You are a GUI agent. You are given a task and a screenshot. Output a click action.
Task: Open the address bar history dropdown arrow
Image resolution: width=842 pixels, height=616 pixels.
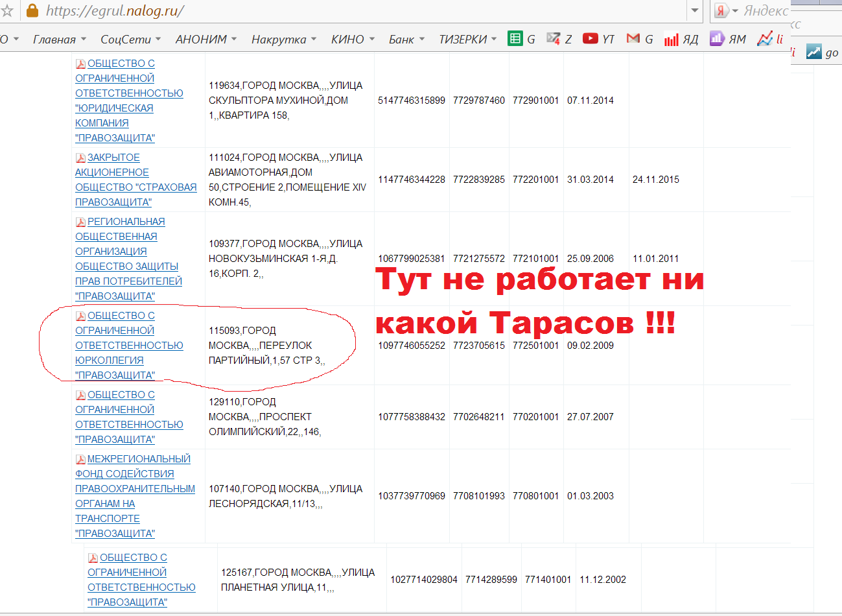coord(695,11)
